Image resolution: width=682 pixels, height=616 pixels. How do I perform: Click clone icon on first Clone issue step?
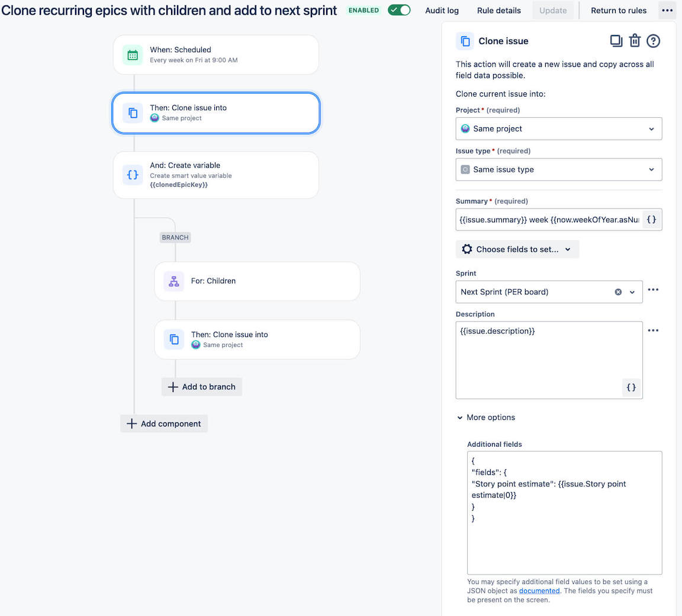(x=133, y=113)
